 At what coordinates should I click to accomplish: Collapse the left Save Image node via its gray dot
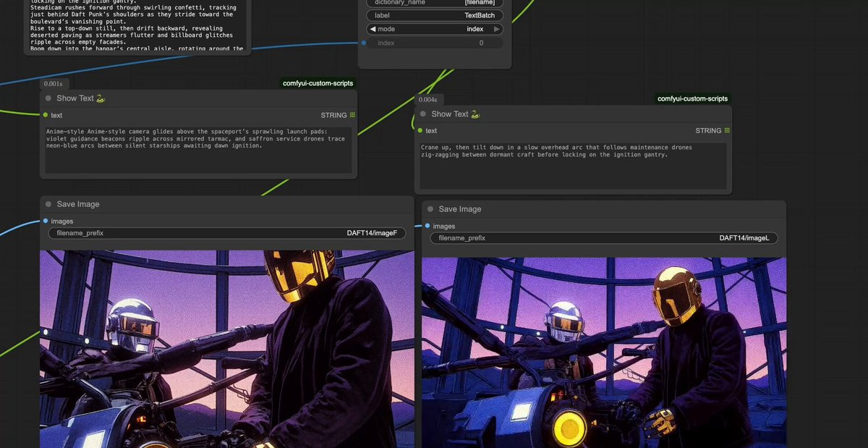48,204
